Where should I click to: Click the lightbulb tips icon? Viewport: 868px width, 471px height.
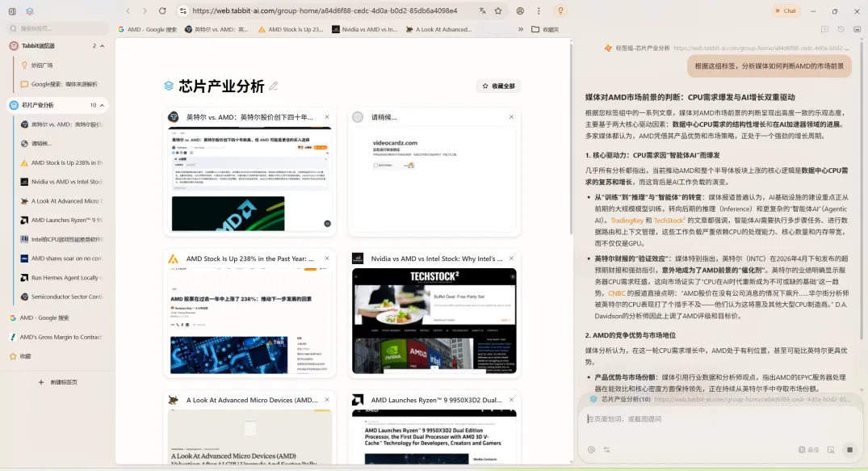(x=560, y=11)
